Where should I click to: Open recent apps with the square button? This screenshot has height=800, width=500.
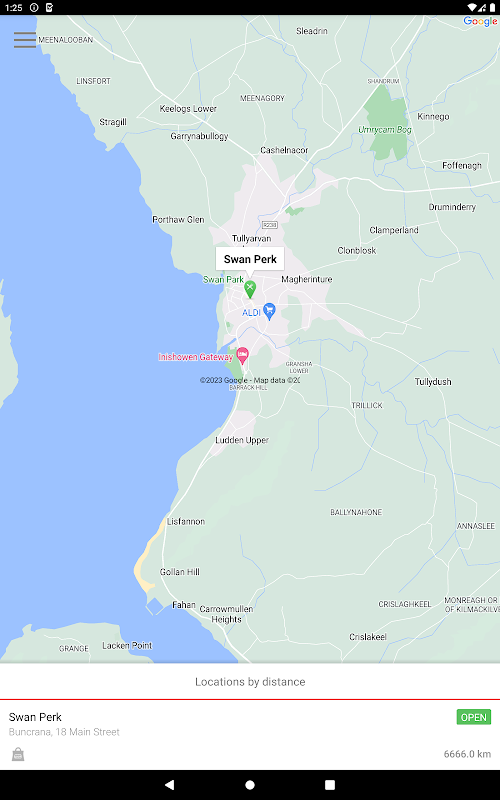pyautogui.click(x=330, y=785)
